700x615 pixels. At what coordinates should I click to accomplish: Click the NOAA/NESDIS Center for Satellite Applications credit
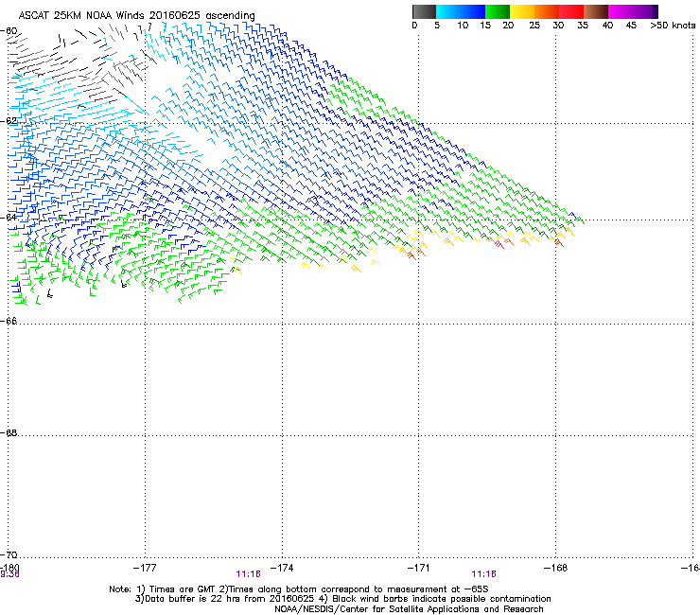(409, 609)
